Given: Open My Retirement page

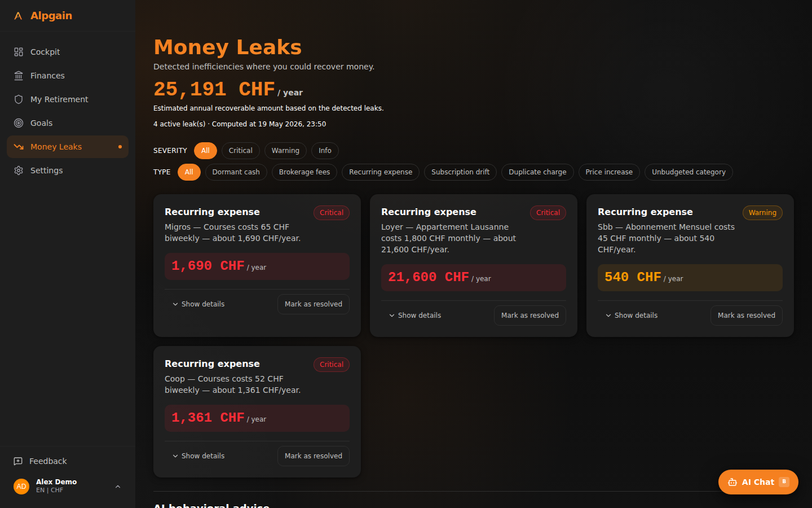Looking at the screenshot, I should pyautogui.click(x=68, y=99).
